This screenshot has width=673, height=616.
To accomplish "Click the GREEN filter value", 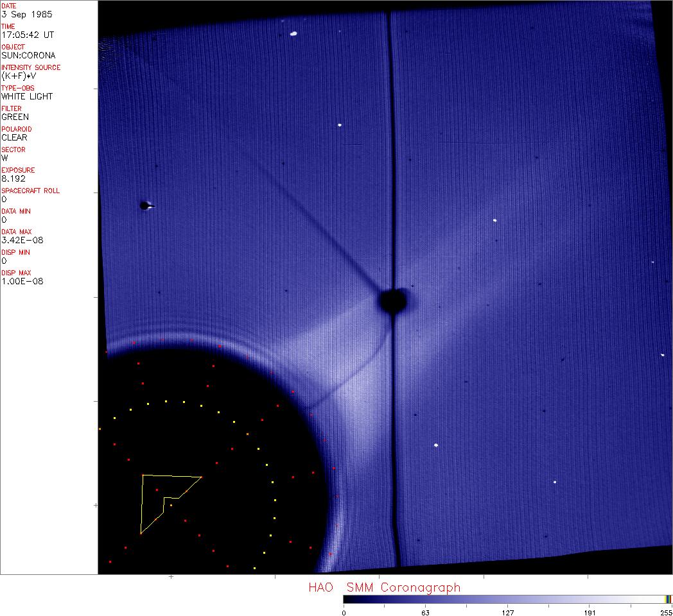I will 15,117.
